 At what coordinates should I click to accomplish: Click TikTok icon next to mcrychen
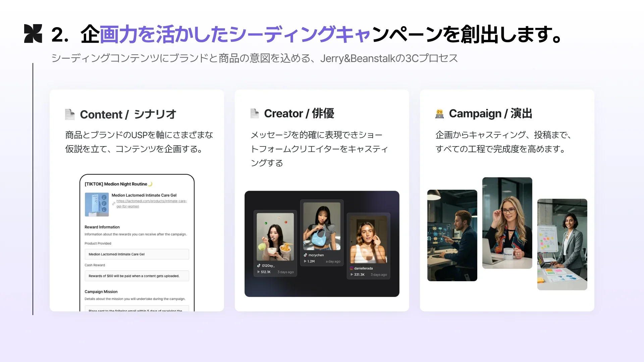(x=305, y=255)
